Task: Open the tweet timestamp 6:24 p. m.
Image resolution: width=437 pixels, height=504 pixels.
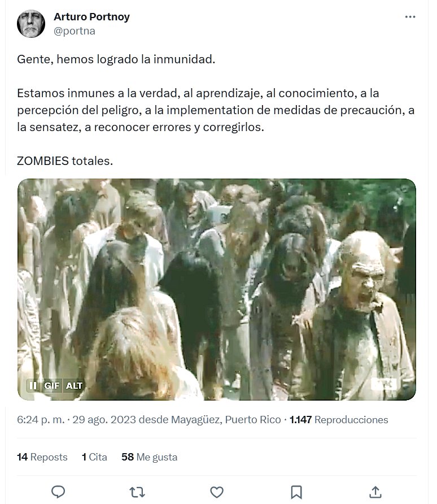Action: 41,419
